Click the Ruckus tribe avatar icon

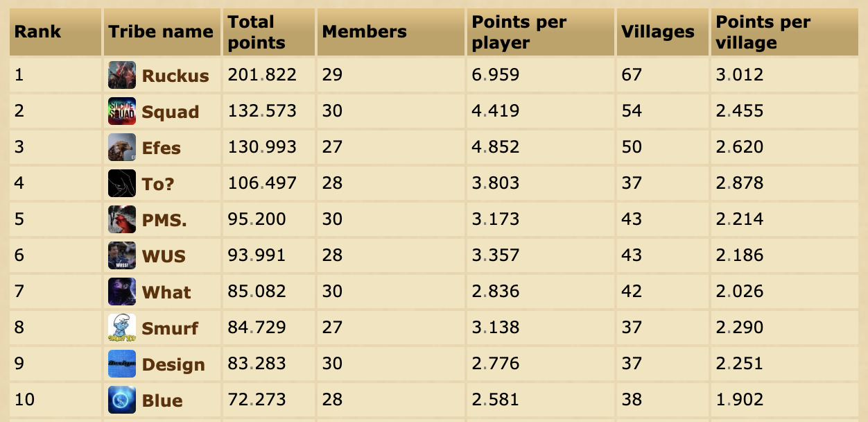(122, 75)
